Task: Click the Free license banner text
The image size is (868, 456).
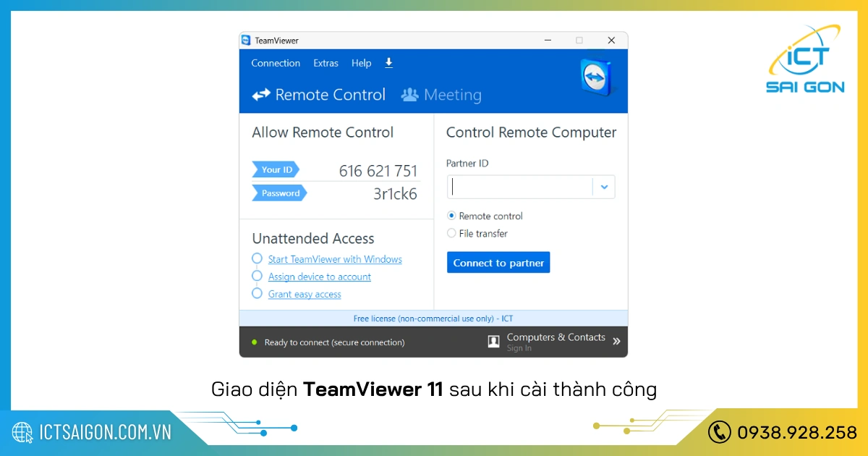Action: pyautogui.click(x=433, y=318)
